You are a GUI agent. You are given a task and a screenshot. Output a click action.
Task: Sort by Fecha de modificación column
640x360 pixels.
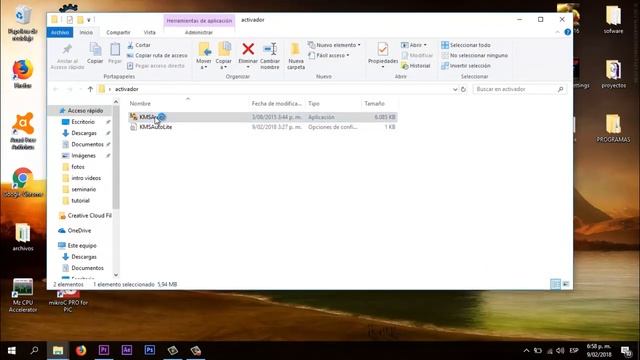(x=276, y=104)
